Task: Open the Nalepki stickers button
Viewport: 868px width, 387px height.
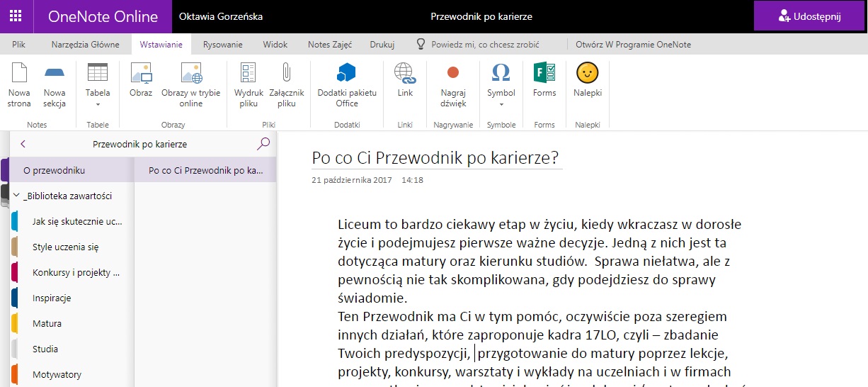Action: (587, 80)
